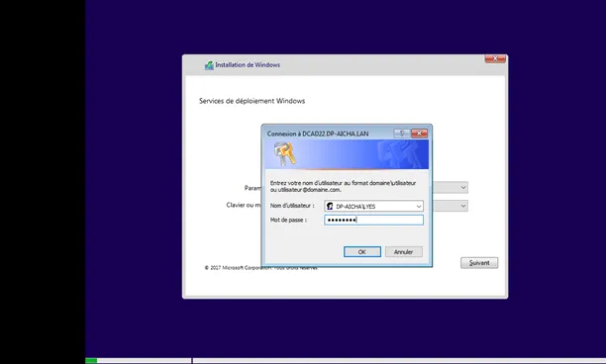This screenshot has width=606, height=364.
Task: Click the username format instruction text
Action: click(343, 186)
